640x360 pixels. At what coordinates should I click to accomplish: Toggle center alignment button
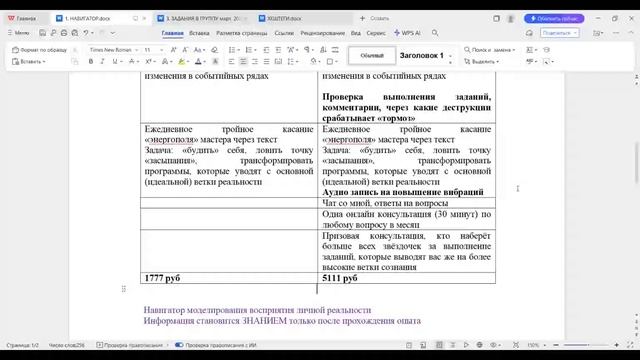tap(243, 62)
